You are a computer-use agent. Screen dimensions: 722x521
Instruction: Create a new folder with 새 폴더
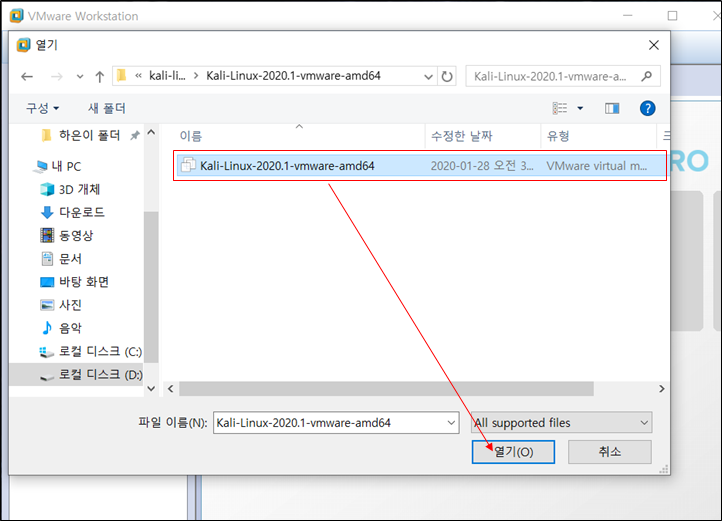(107, 109)
